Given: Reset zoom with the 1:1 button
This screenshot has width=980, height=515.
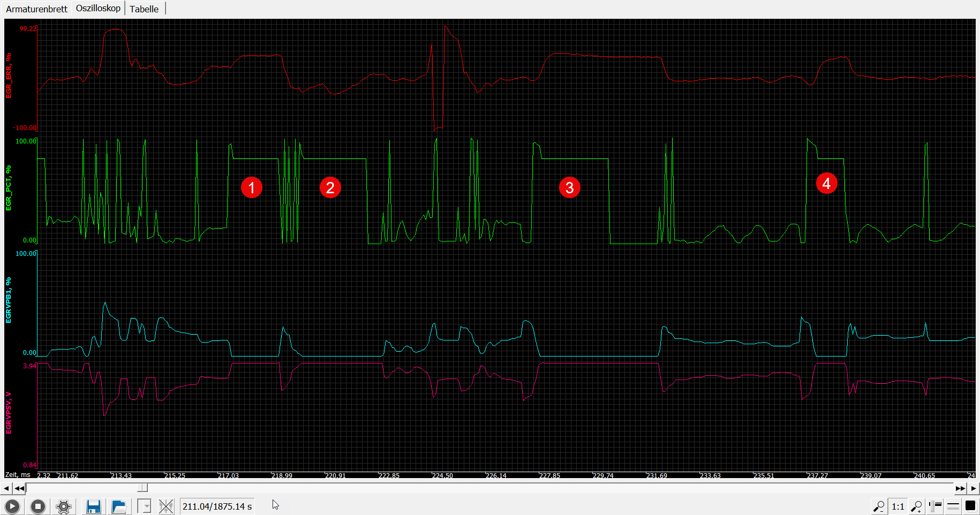Looking at the screenshot, I should (898, 506).
